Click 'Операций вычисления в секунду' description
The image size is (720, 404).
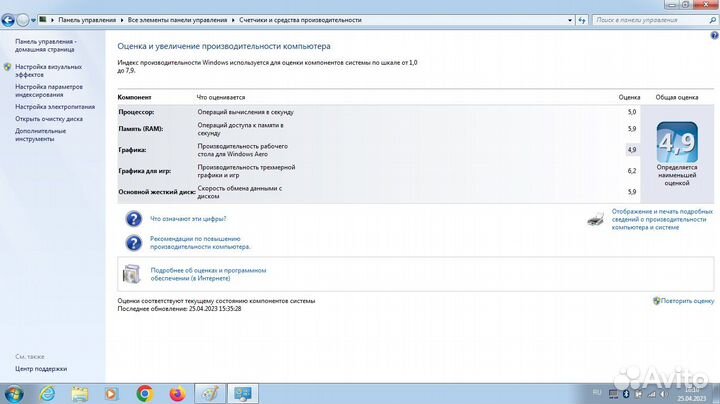point(245,112)
